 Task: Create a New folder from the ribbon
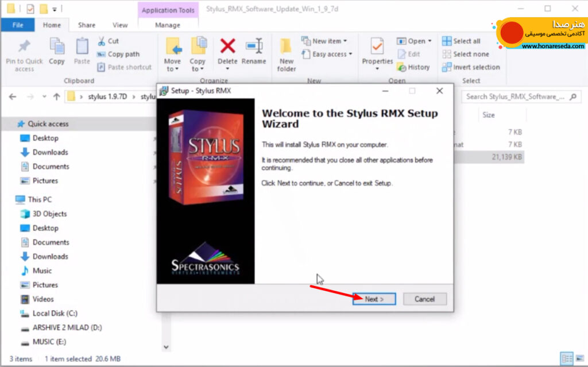click(287, 55)
